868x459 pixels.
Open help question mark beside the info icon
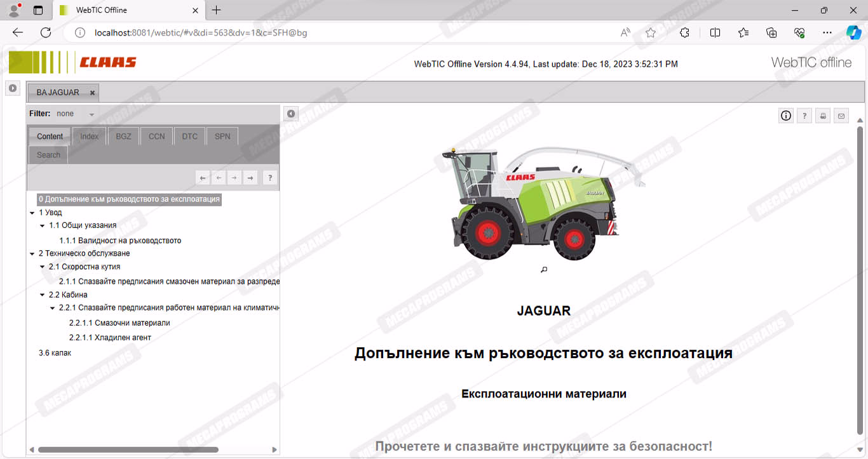point(804,116)
